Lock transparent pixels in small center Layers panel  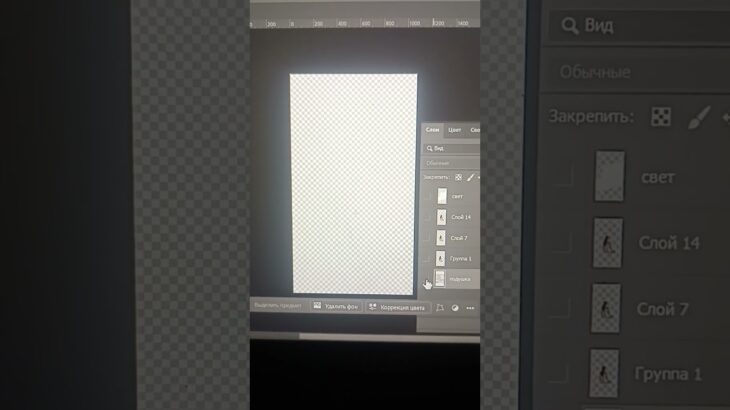pos(458,177)
